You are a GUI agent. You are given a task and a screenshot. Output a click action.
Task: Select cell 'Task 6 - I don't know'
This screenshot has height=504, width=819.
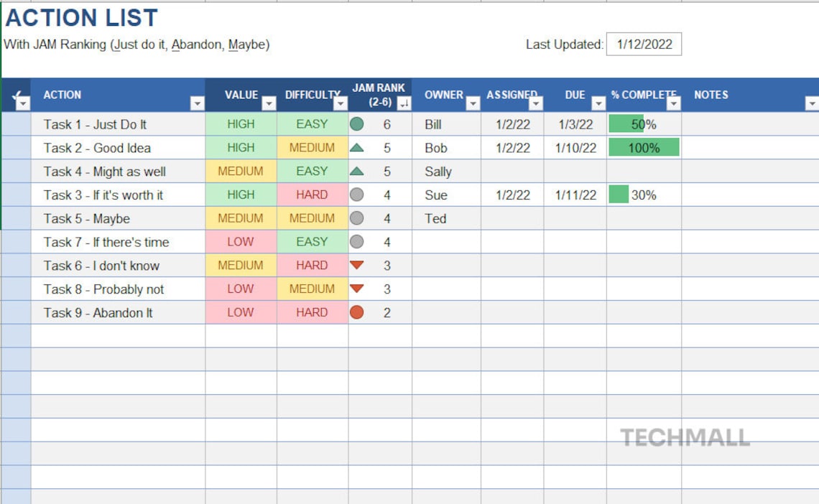[x=118, y=265]
